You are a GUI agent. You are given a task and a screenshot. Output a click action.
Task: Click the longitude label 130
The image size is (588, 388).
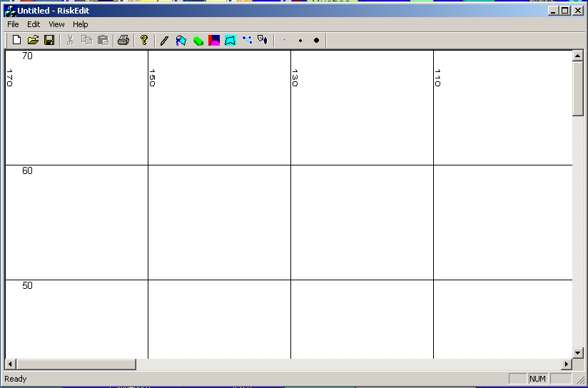click(x=295, y=78)
